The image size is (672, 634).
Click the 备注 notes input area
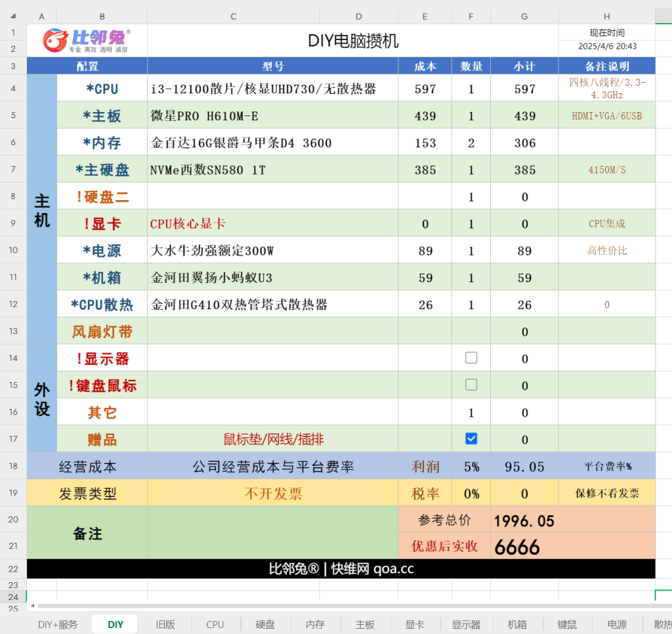pos(273,532)
